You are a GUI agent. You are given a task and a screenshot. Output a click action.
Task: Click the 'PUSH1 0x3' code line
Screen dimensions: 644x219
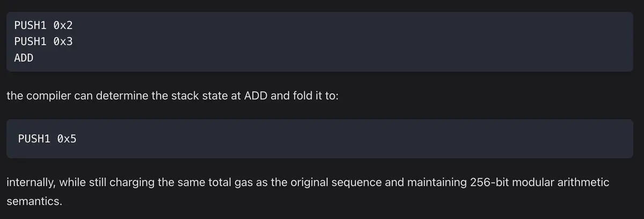coord(43,41)
